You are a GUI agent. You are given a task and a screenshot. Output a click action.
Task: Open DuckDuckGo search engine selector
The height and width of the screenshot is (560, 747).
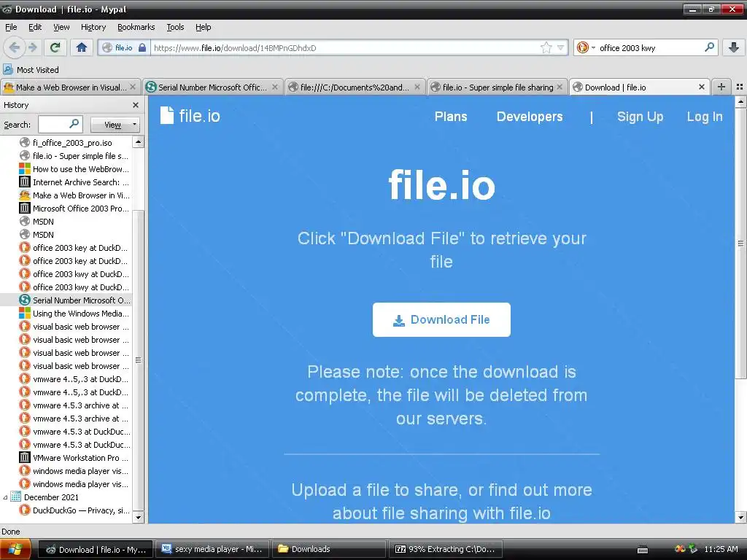pos(586,47)
